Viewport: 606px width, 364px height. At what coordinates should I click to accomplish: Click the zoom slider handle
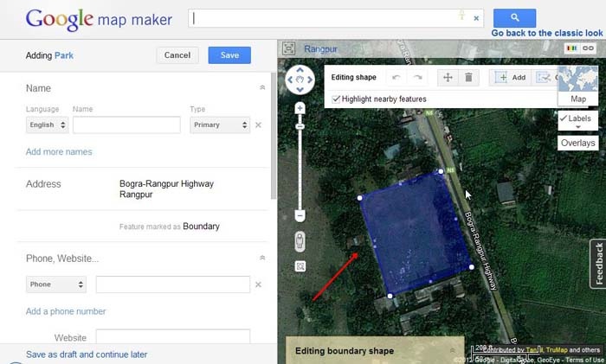pos(300,126)
